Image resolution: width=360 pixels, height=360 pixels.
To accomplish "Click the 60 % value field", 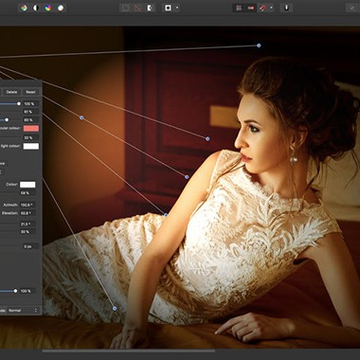I will 31,120.
